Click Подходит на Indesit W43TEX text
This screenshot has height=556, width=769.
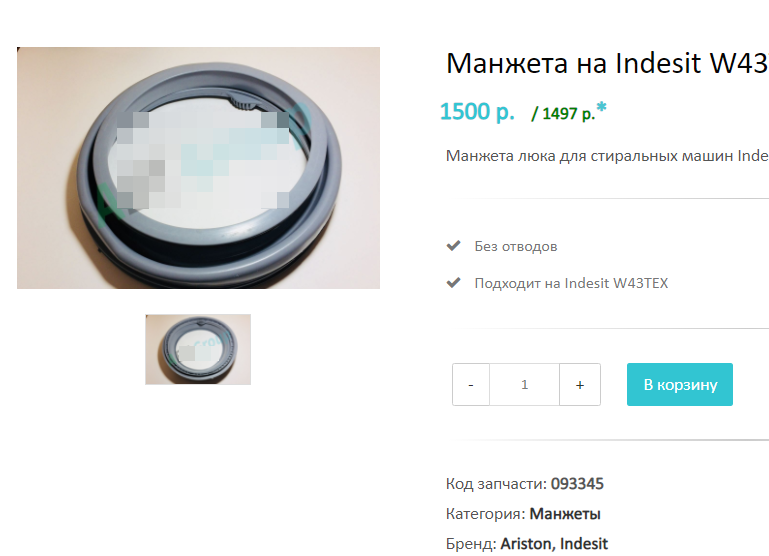click(x=571, y=283)
